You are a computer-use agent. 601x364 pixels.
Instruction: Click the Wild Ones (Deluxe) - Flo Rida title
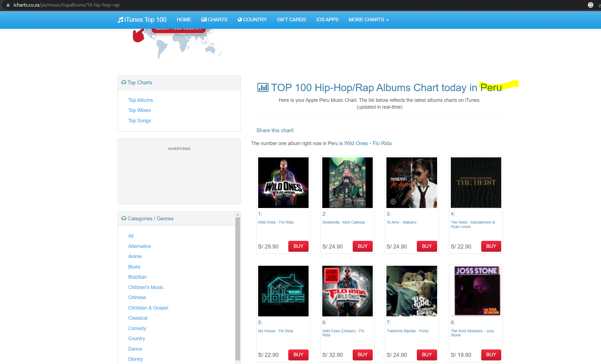(343, 333)
